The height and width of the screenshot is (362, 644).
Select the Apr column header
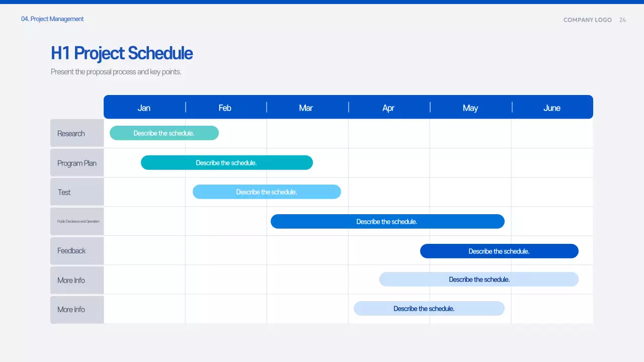[388, 108]
